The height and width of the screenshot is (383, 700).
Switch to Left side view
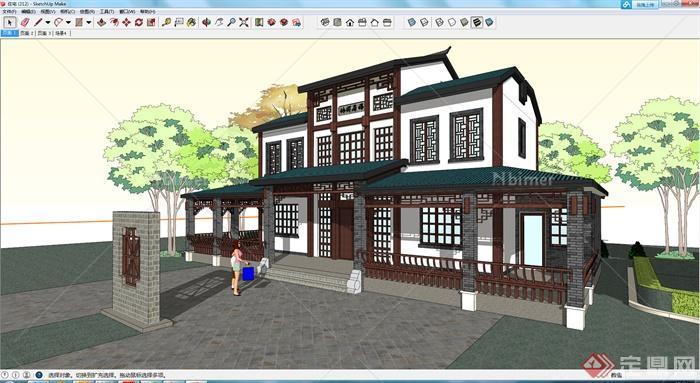(387, 22)
